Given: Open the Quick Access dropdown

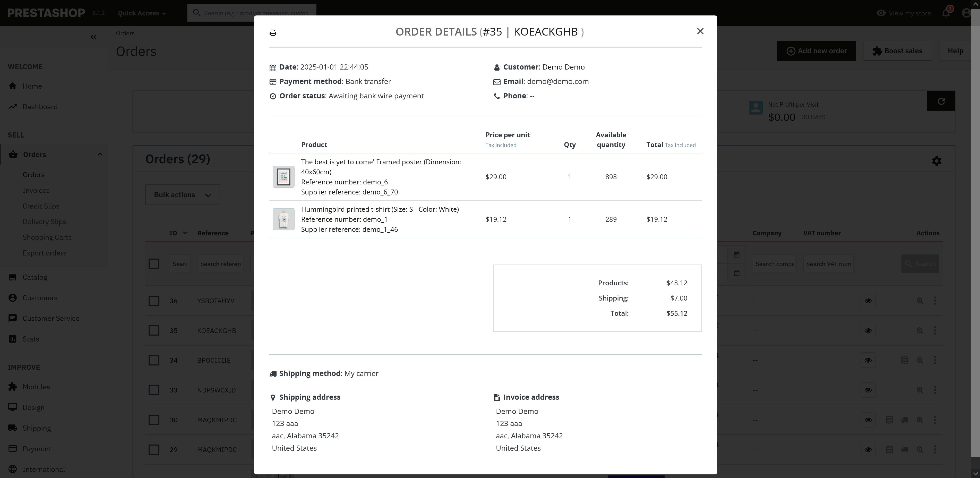Looking at the screenshot, I should click(142, 13).
